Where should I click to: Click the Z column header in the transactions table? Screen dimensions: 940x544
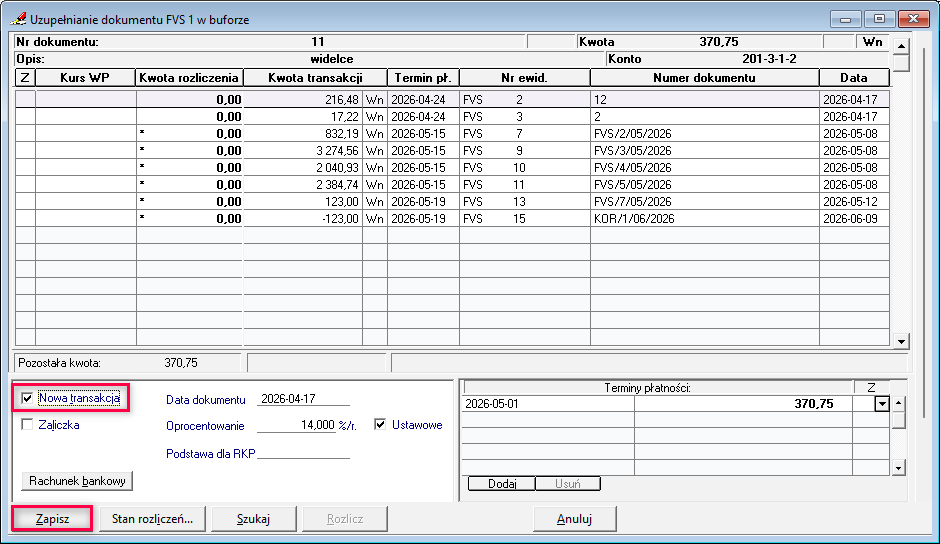(25, 77)
